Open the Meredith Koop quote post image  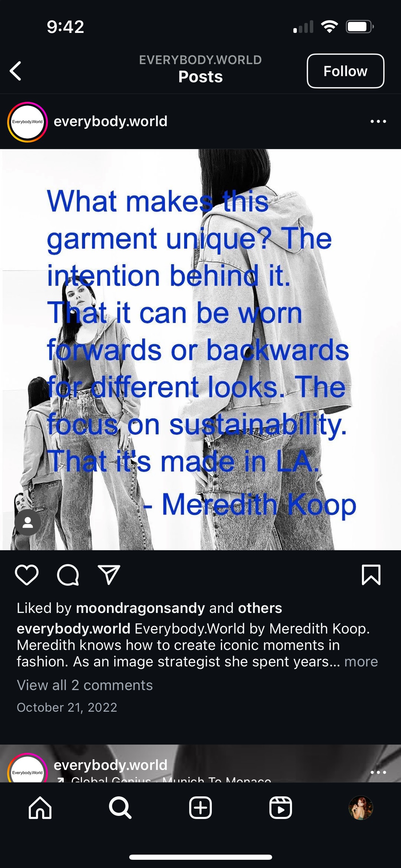(x=200, y=349)
